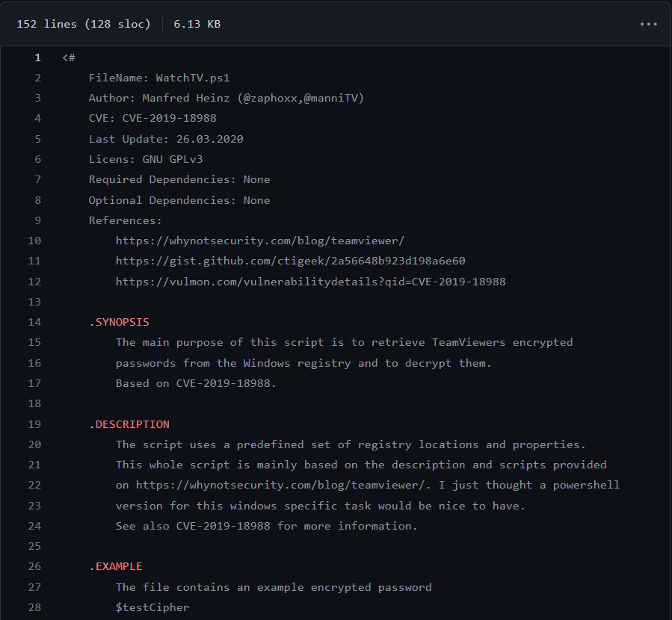Click the whynotsecurity.com URL on line 10

[x=259, y=241]
